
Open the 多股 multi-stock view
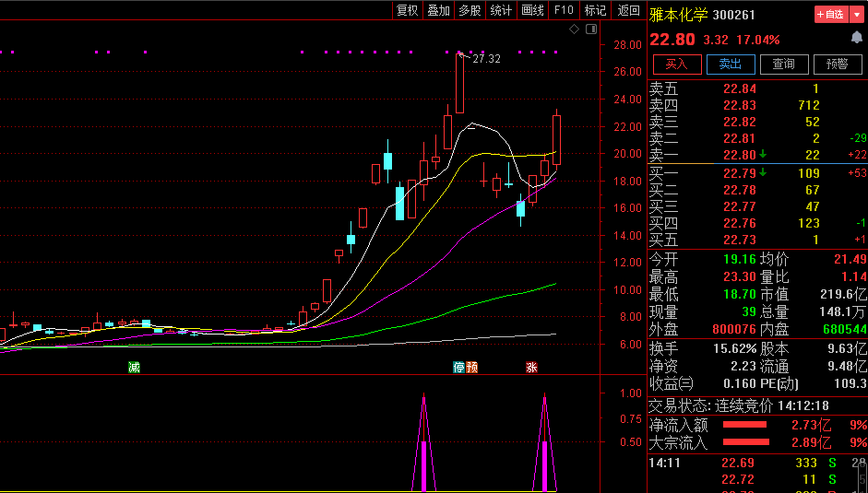pos(470,10)
